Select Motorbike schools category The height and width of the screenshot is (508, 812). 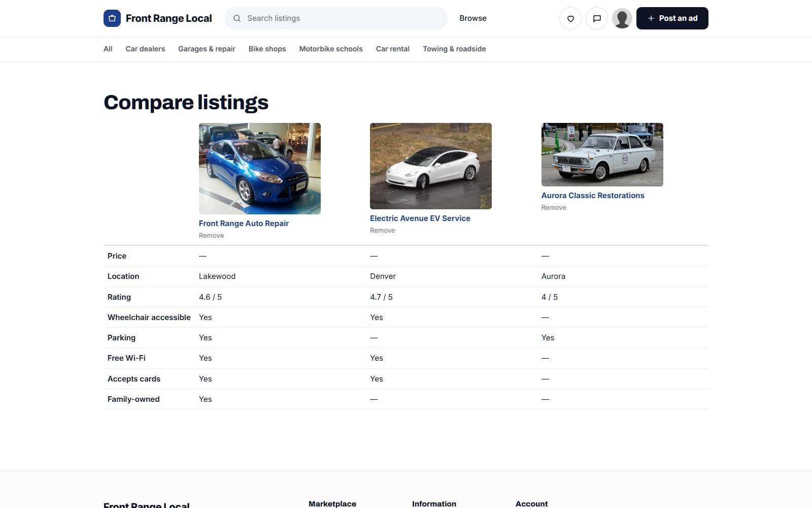pyautogui.click(x=331, y=49)
